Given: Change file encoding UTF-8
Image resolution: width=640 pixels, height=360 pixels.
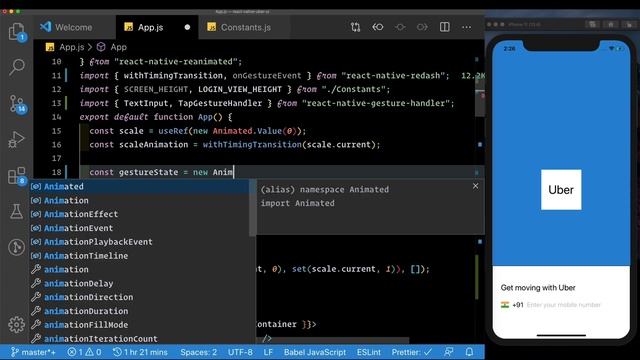Looking at the screenshot, I should [240, 352].
